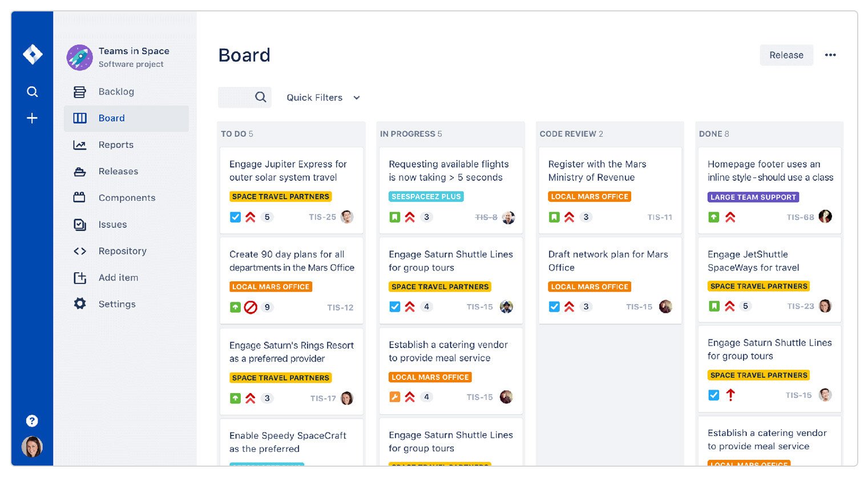Open search from the blue sidebar magnifier
868x477 pixels.
coord(33,92)
